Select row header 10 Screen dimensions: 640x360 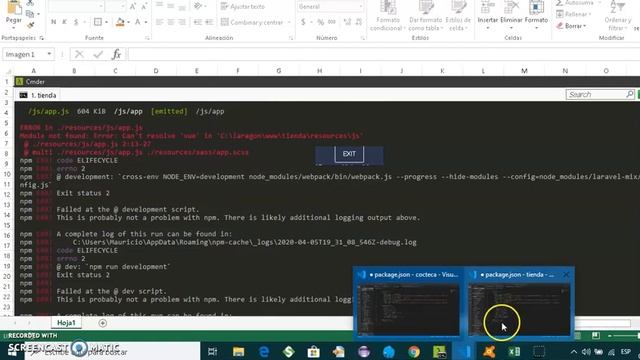click(x=7, y=174)
